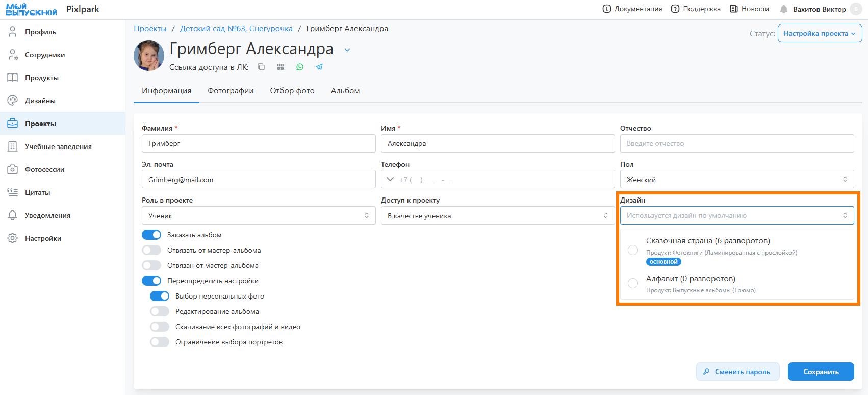Open Цитаты section in sidebar
Image resolution: width=868 pixels, height=395 pixels.
[x=37, y=192]
